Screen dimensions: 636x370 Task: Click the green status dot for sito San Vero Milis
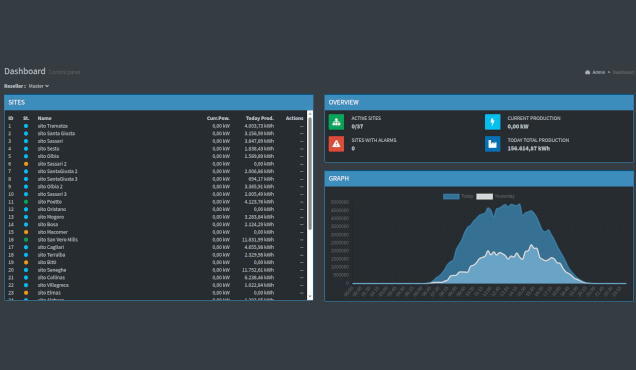pos(26,240)
